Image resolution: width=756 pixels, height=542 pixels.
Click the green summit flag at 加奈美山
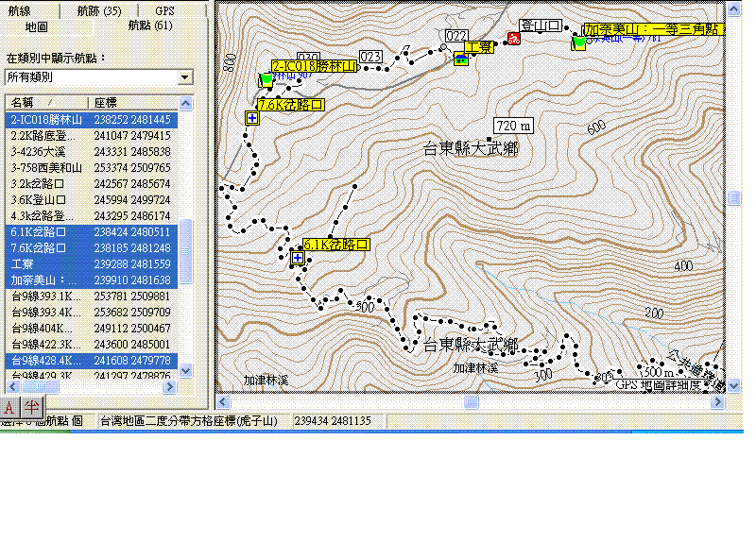pos(578,42)
